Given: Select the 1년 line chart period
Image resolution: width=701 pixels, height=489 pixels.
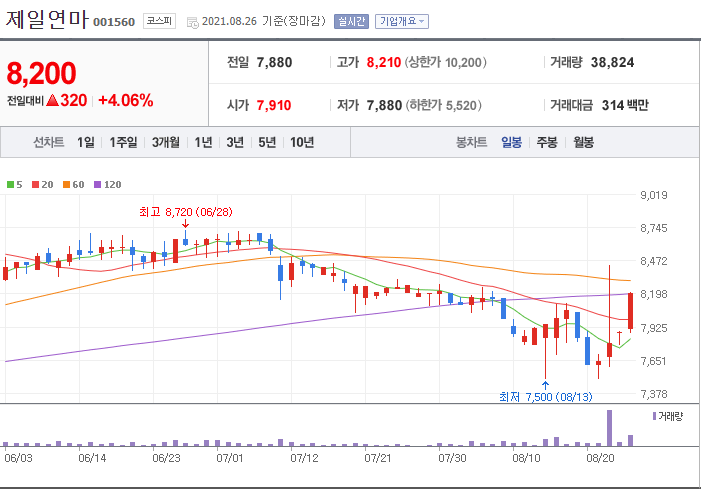Looking at the screenshot, I should 203,142.
